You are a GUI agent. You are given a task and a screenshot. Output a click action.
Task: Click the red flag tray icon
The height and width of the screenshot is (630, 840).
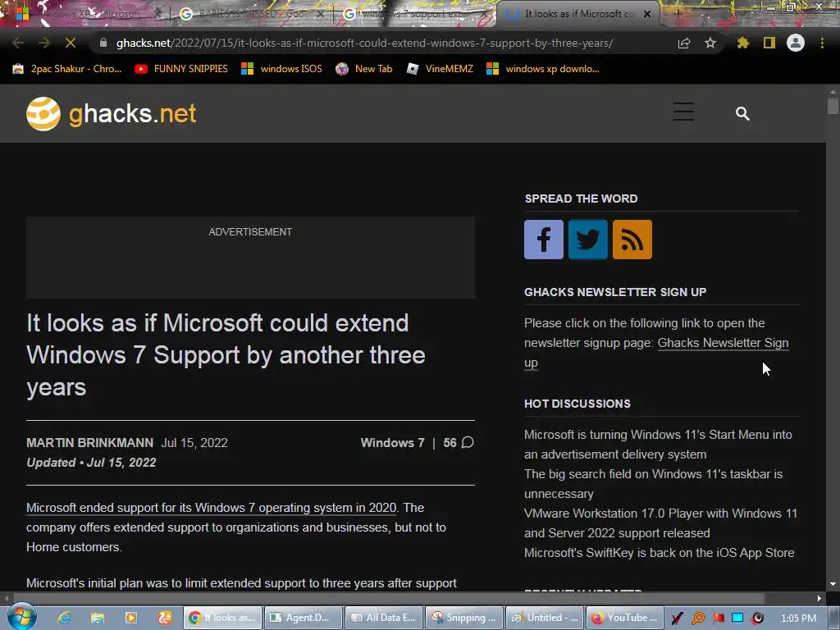(719, 618)
